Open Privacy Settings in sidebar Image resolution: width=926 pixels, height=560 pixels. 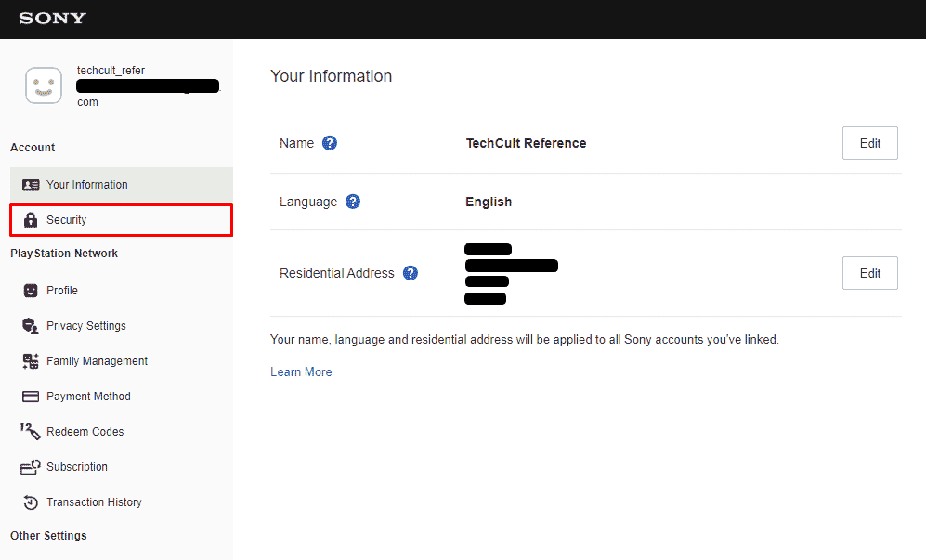pos(122,326)
